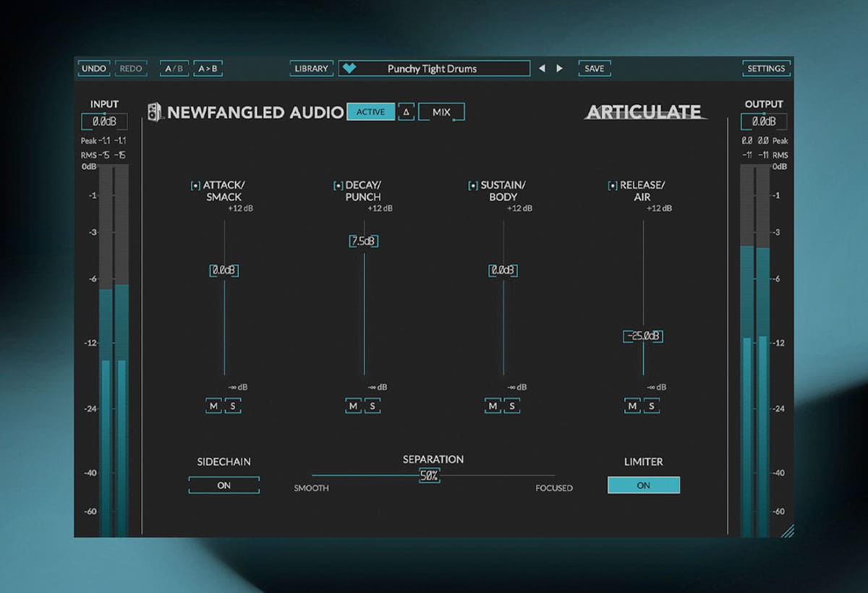Screen dimensions: 868x593
Task: Open the preset LIBRARY
Action: coord(312,69)
